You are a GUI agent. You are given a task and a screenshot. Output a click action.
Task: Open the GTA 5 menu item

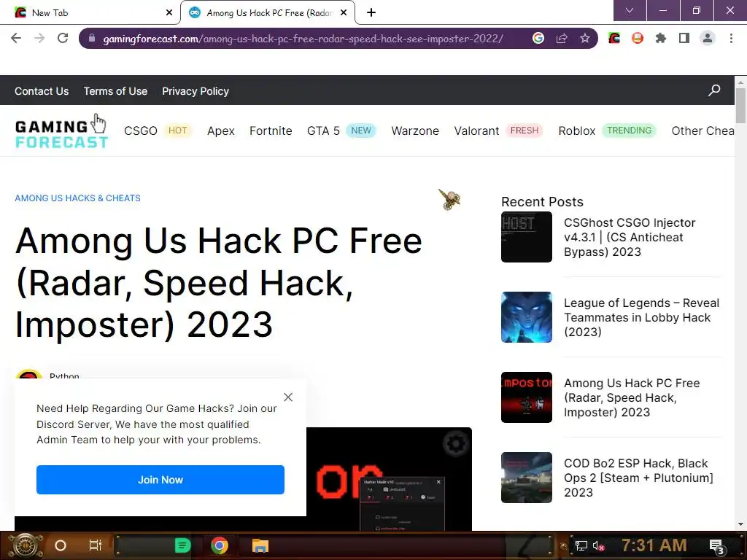pos(323,131)
